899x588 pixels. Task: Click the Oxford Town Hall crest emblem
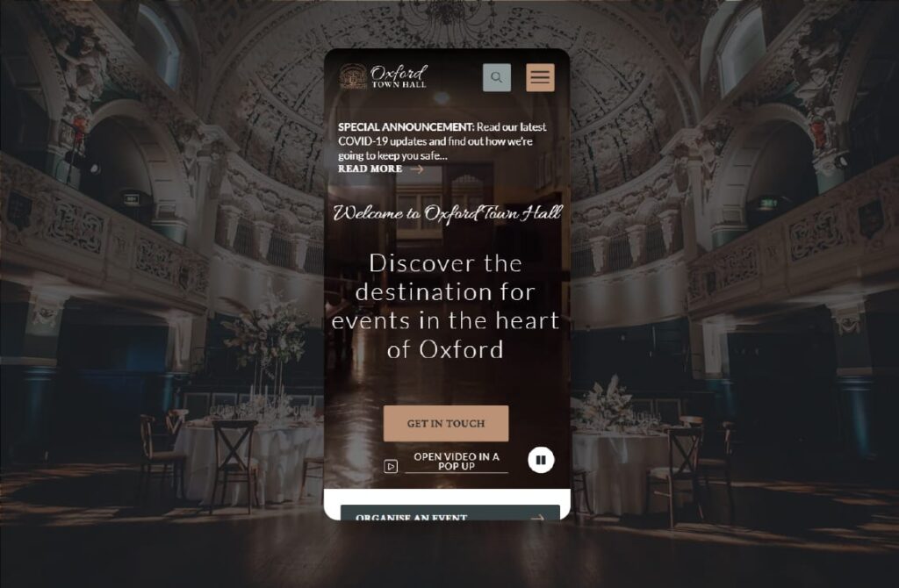click(x=353, y=76)
